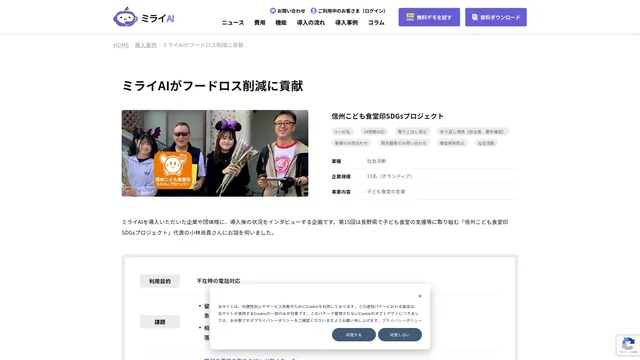Open the コラム menu item
Image resolution: width=640 pixels, height=360 pixels.
point(376,23)
